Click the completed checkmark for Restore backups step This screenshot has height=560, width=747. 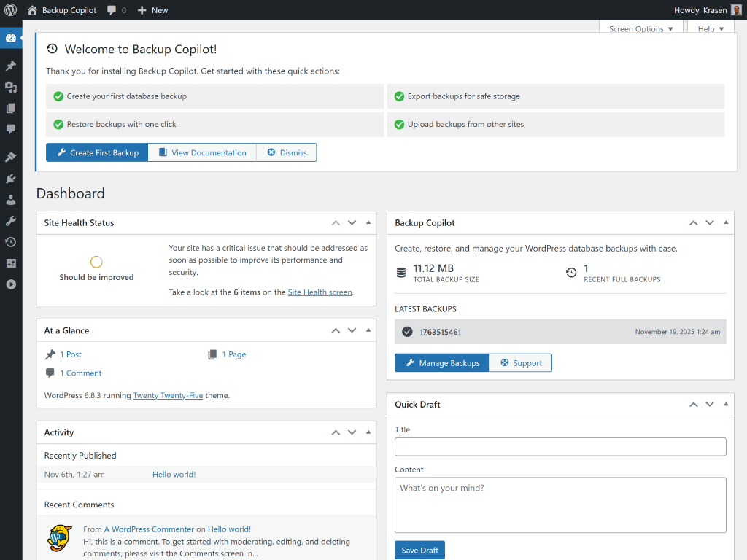click(58, 124)
